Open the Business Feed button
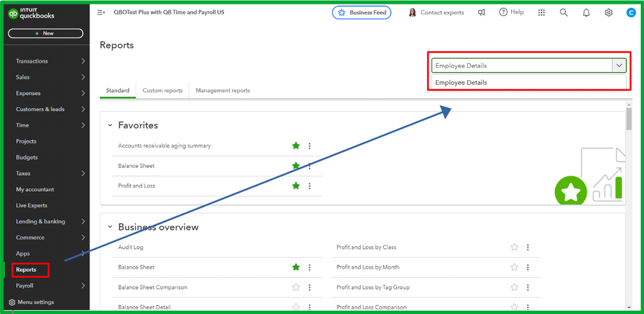 click(x=362, y=13)
